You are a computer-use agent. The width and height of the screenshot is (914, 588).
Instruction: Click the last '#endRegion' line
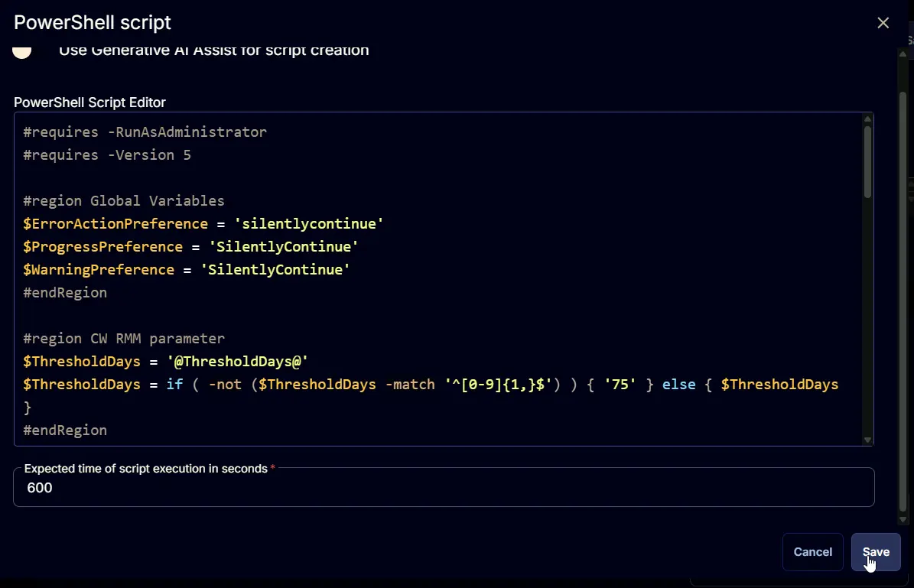point(65,430)
